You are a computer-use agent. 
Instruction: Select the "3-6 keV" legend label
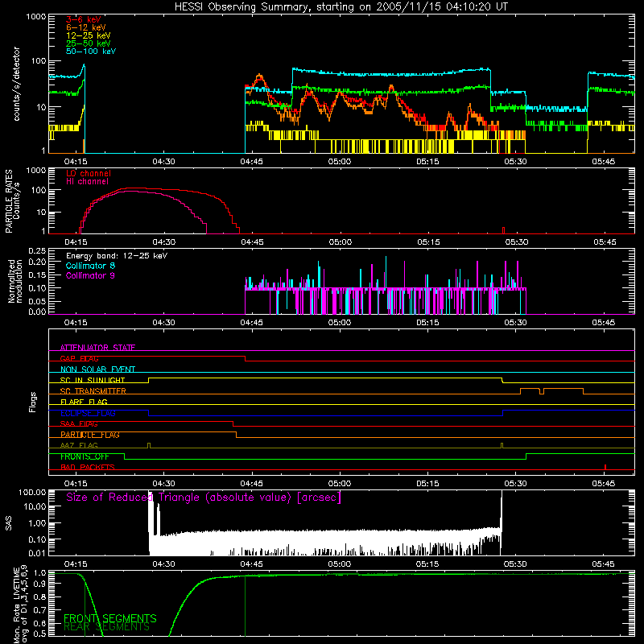84,19
